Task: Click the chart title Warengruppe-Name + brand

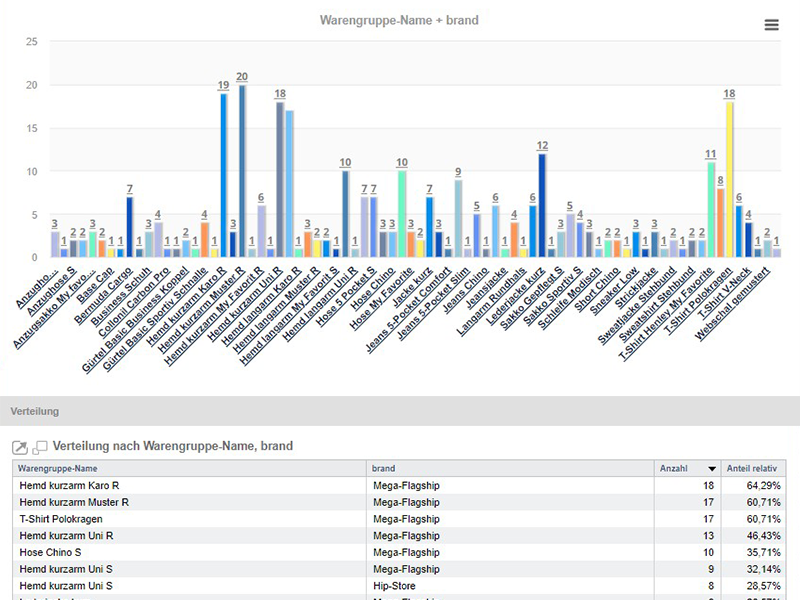Action: 399,20
